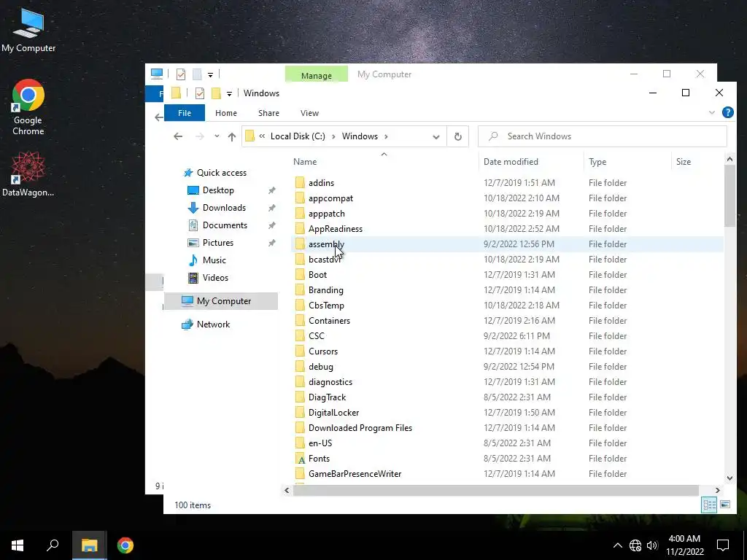Image resolution: width=747 pixels, height=560 pixels.
Task: Sort by Type column header
Action: (597, 162)
